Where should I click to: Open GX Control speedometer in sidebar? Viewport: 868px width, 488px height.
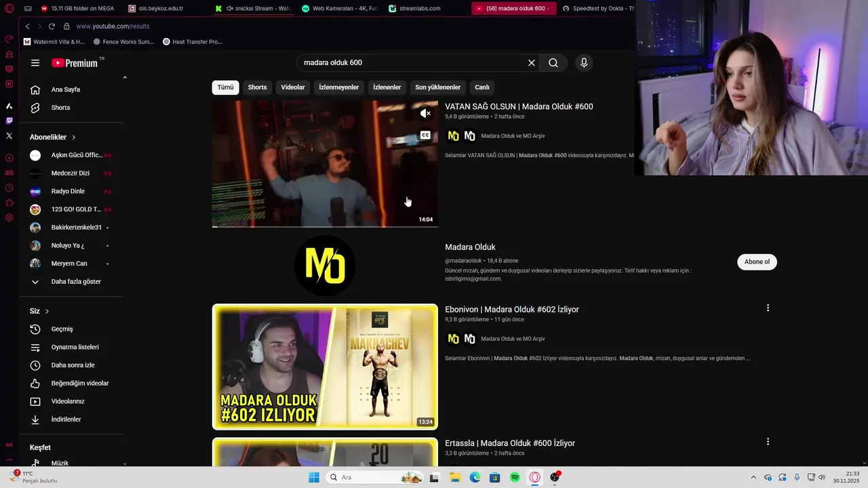[x=9, y=39]
